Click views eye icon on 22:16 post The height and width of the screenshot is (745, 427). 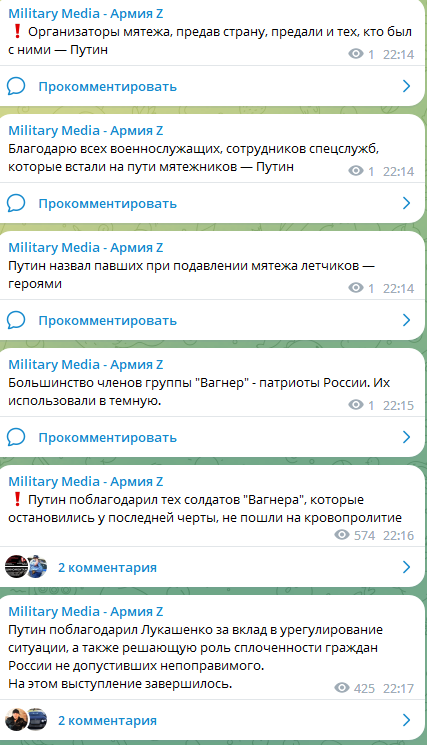(342, 535)
